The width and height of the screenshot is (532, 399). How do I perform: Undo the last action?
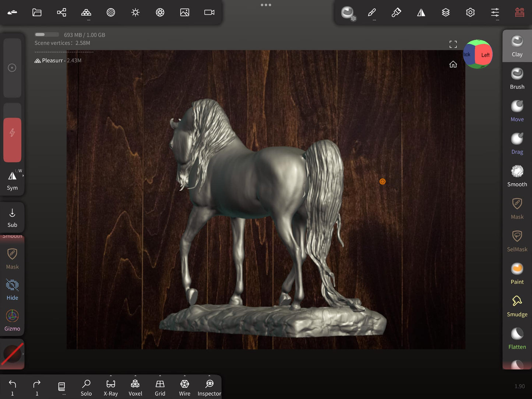tap(12, 388)
